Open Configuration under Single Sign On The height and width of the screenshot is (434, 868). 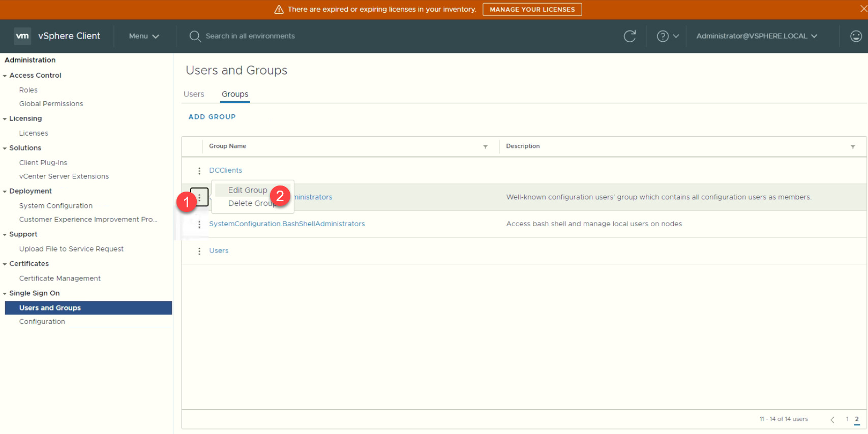point(42,322)
